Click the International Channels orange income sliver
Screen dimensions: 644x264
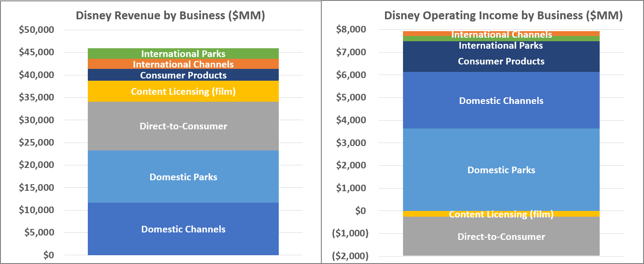click(500, 34)
